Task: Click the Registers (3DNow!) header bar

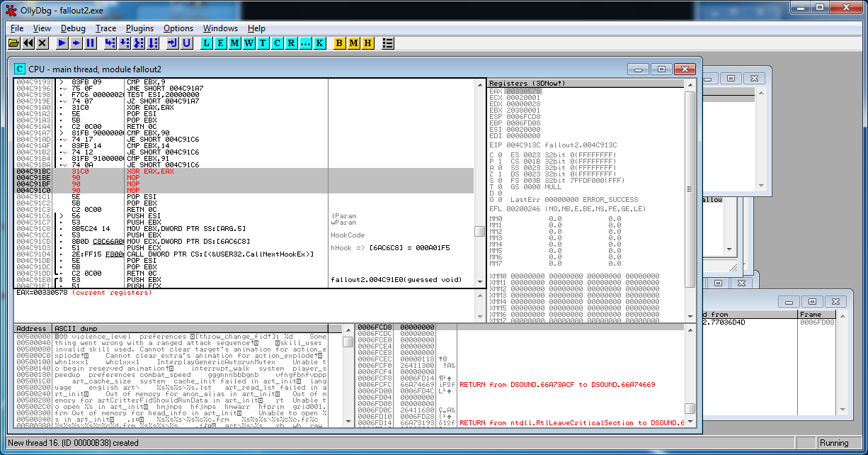Action: click(586, 84)
